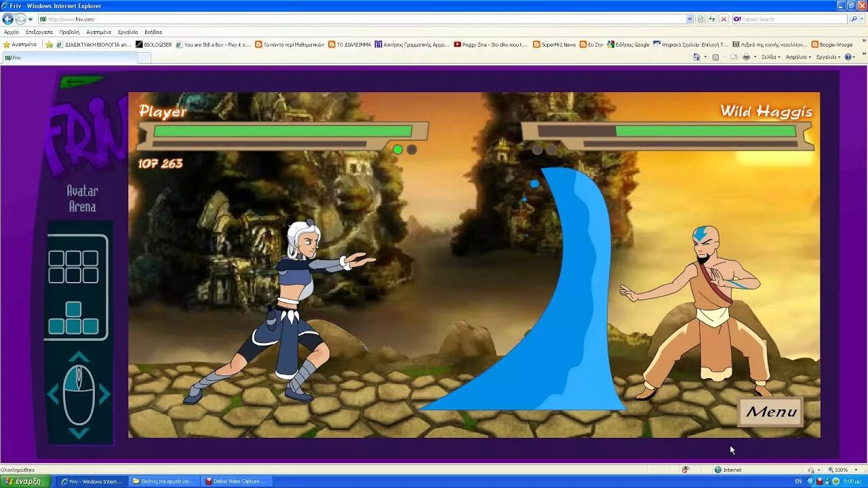Open the Σελίδα dropdown menu
Viewport: 868px width, 488px height.
tap(770, 57)
